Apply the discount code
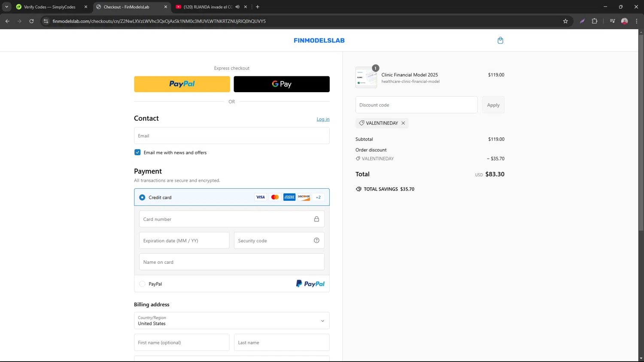Image resolution: width=644 pixels, height=362 pixels. [x=493, y=105]
